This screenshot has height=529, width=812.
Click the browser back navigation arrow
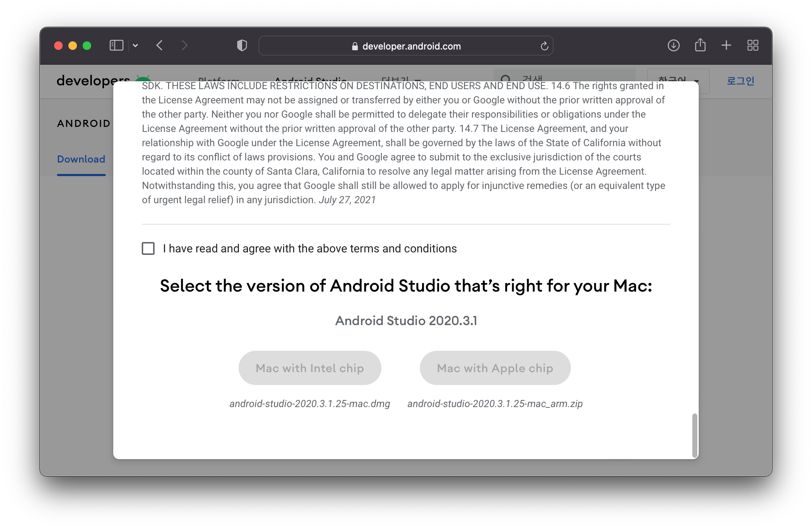pos(160,46)
